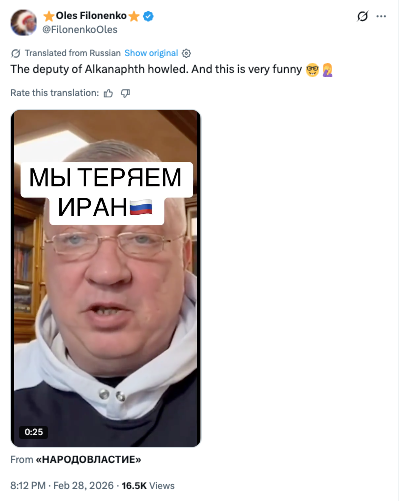This screenshot has width=401, height=501.
Task: Open the 16.5K Views count
Action: [x=148, y=486]
